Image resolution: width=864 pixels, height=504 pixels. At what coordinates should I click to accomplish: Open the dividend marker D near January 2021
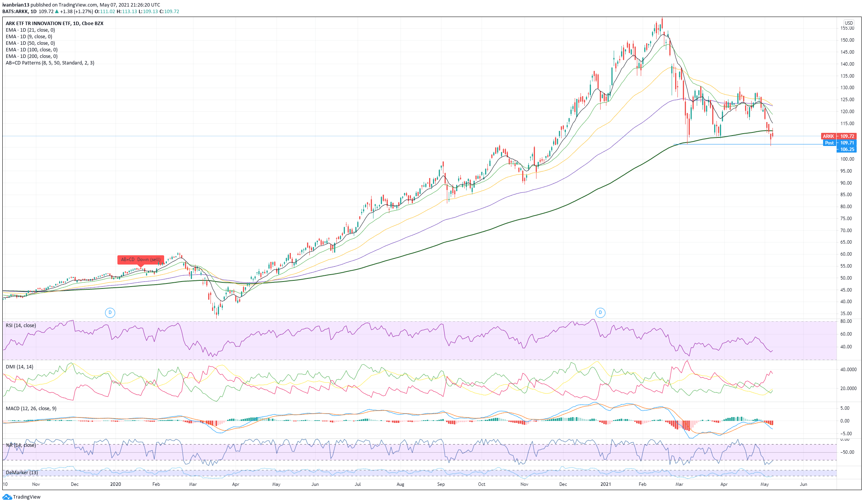pos(600,312)
